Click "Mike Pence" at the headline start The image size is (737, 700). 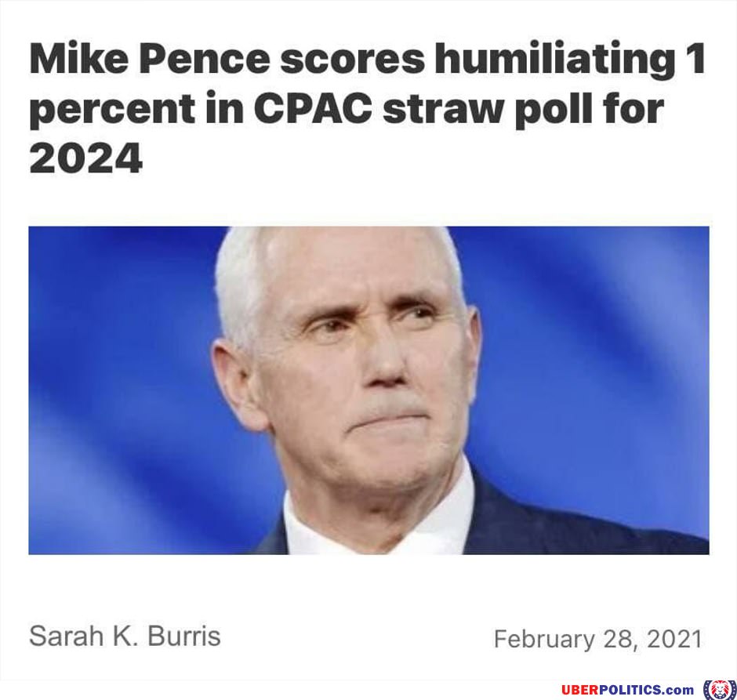(150, 59)
